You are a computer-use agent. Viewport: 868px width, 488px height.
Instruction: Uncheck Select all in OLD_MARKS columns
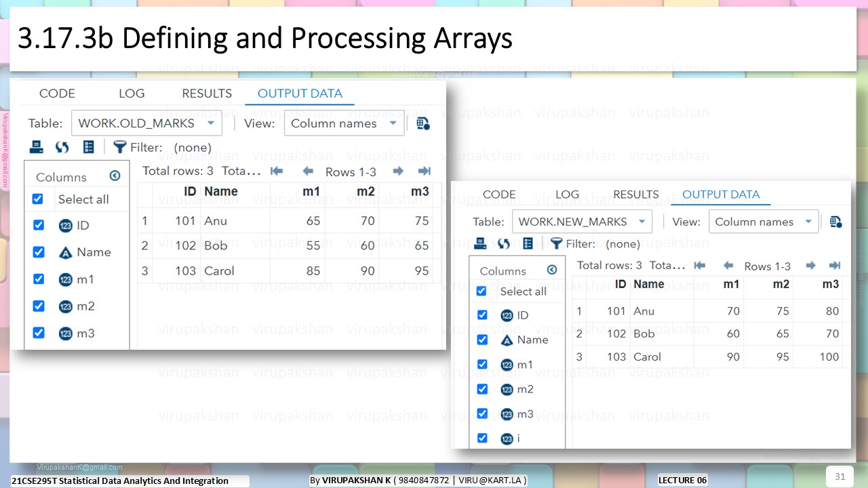pos(38,199)
